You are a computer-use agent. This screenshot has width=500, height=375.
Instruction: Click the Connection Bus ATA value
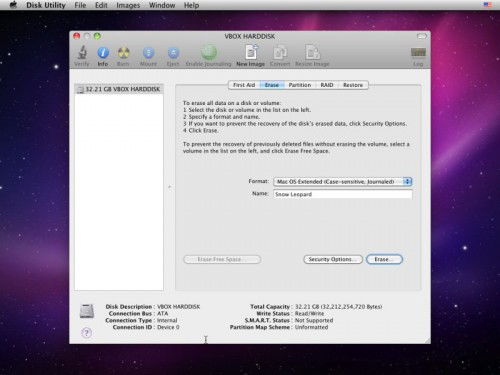(163, 314)
